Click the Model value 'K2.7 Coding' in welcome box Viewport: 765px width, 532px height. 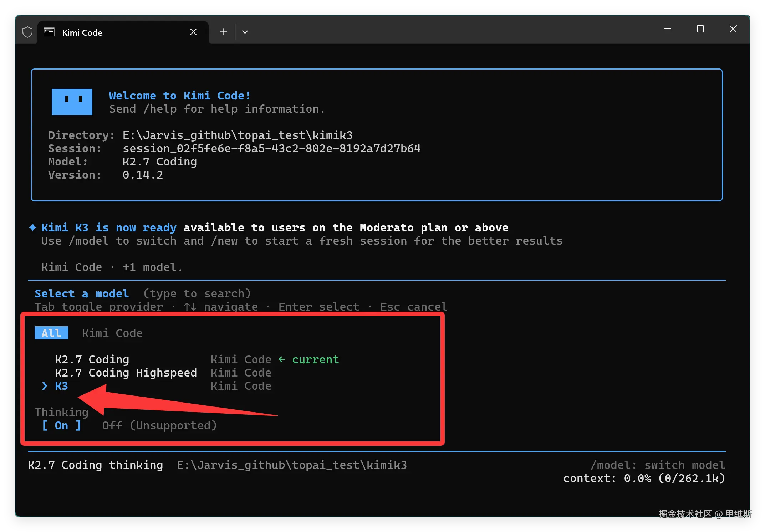pos(160,162)
